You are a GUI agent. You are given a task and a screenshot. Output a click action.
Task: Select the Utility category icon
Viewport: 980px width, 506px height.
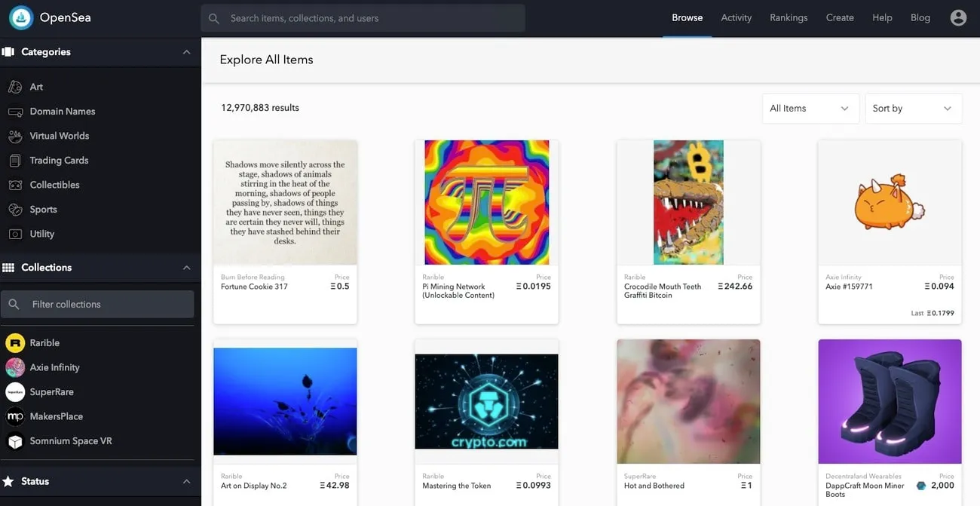tap(14, 234)
